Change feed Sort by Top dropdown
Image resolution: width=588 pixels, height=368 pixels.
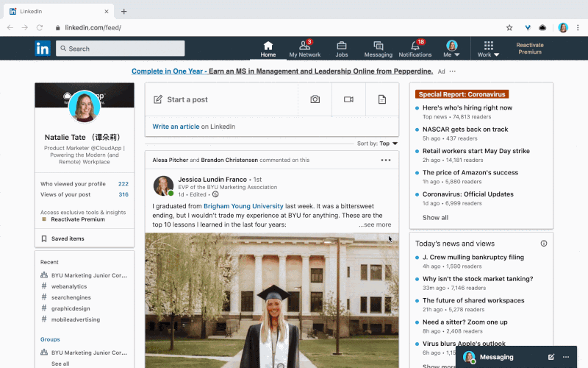tap(388, 144)
